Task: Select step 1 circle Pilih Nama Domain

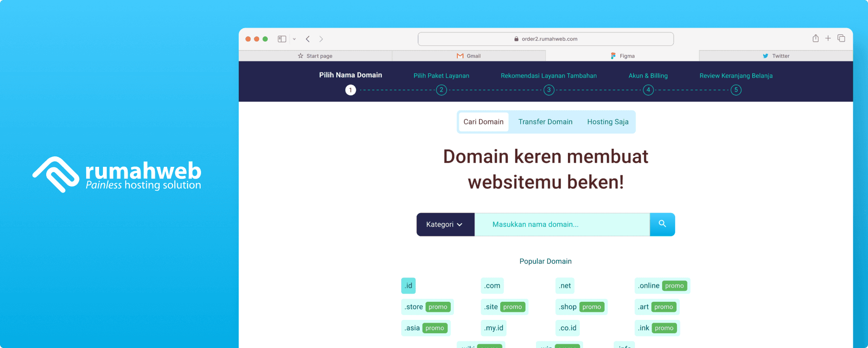Action: coord(351,90)
